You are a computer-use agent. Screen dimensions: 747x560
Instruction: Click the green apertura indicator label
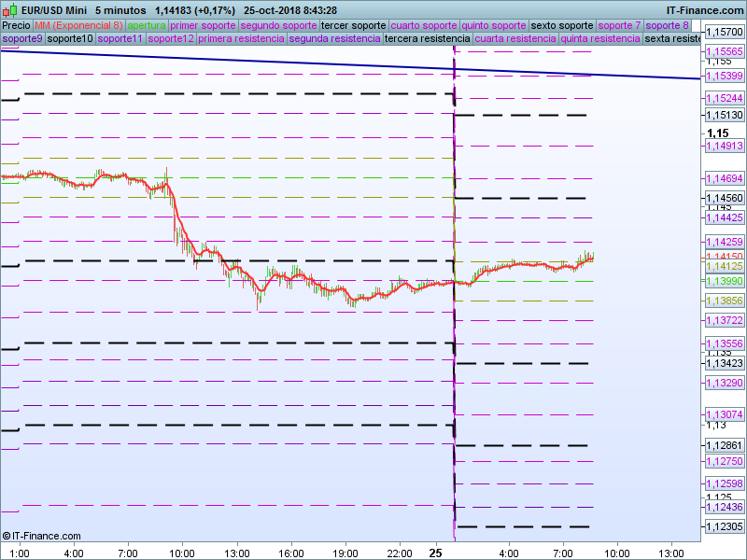click(x=147, y=25)
